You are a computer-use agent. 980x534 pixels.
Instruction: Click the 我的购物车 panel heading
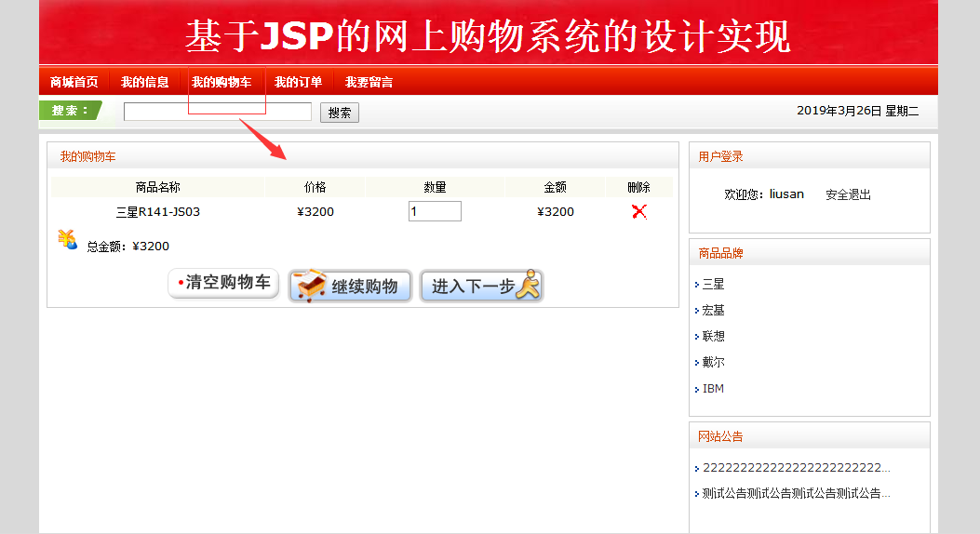click(88, 157)
